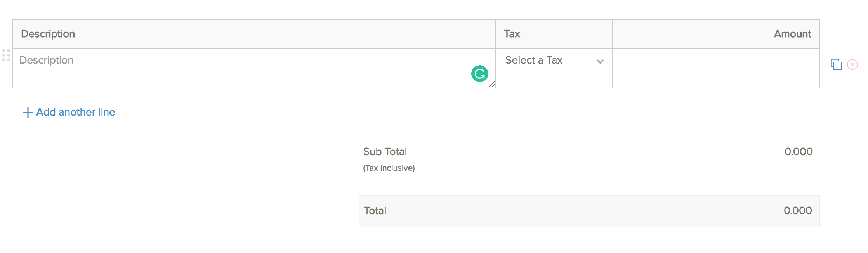Click the Tax column header
Image resolution: width=868 pixels, height=253 pixels.
pos(512,34)
